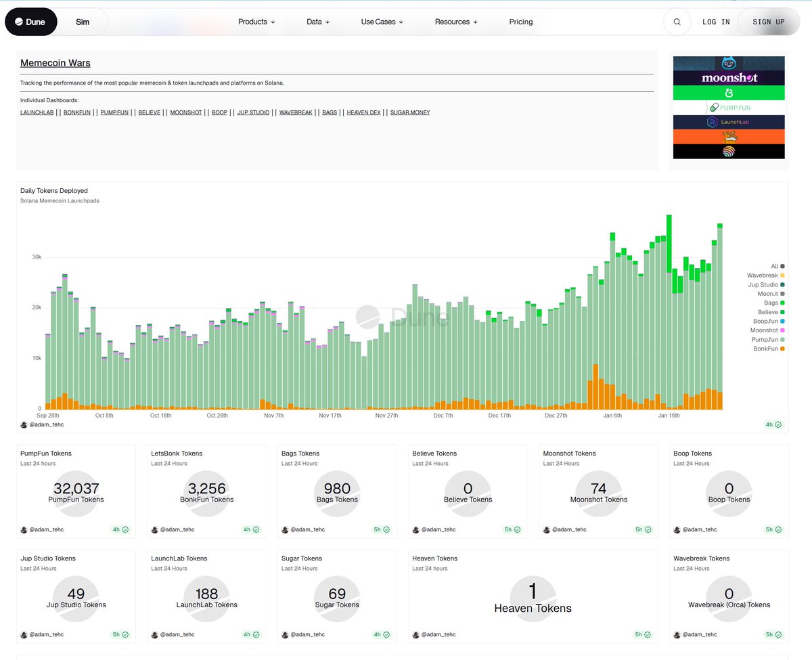Click author avatar on PumpFun Tokens card
Screen dimensions: 812x660
(x=24, y=529)
